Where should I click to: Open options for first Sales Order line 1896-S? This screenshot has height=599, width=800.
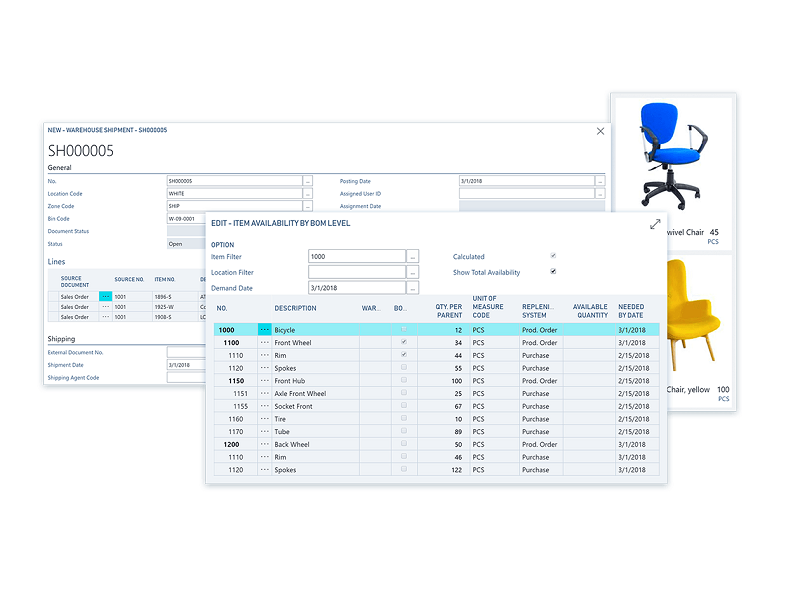[x=106, y=296]
